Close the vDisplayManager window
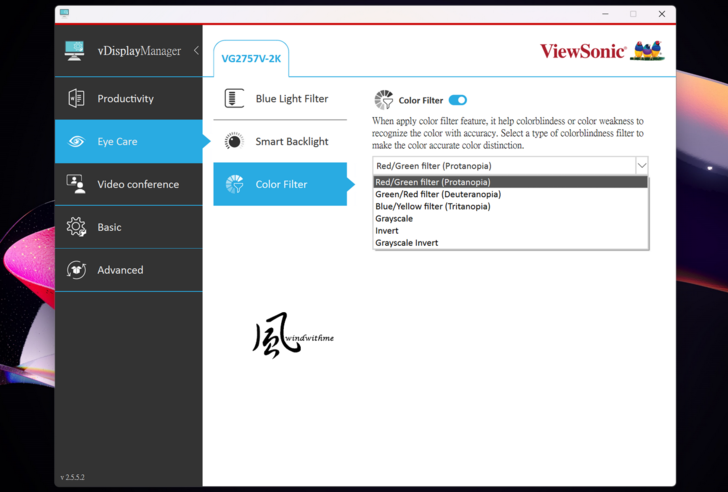Image resolution: width=728 pixels, height=492 pixels. point(662,14)
